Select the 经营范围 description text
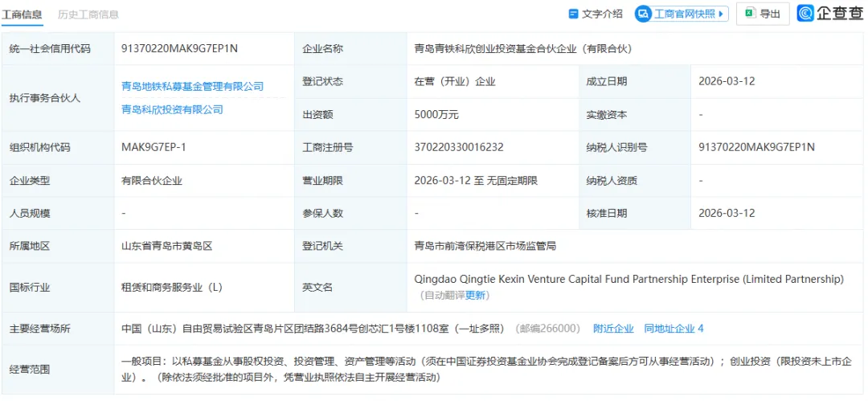The width and height of the screenshot is (868, 401). point(486,370)
